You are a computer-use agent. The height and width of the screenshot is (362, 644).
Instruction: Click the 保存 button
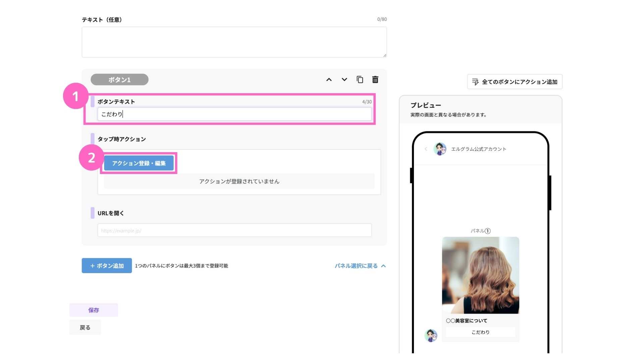pos(94,310)
